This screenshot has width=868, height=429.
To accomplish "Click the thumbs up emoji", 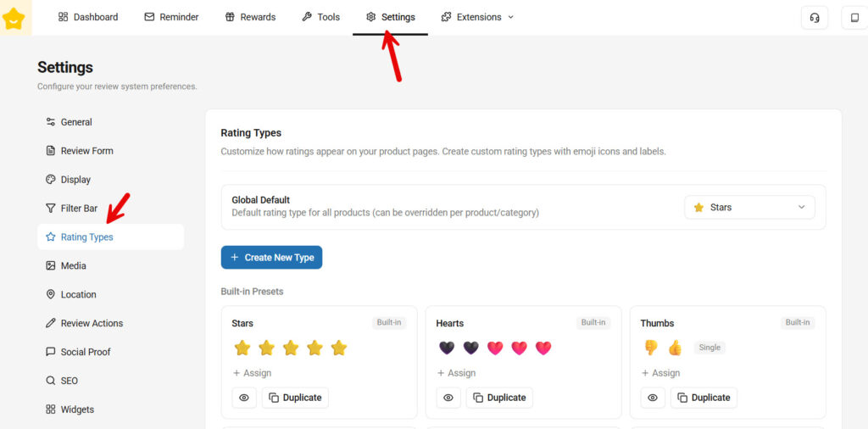I will tap(675, 348).
